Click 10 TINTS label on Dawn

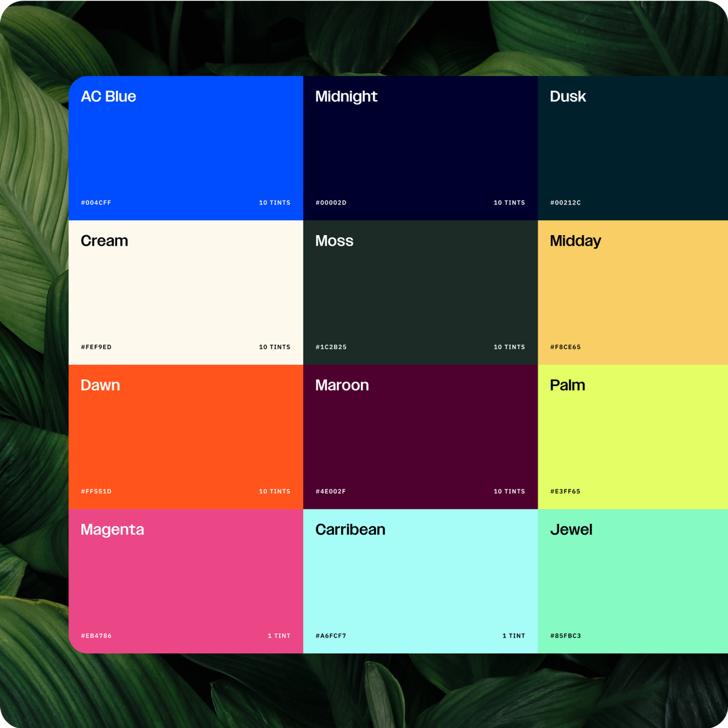(x=275, y=491)
